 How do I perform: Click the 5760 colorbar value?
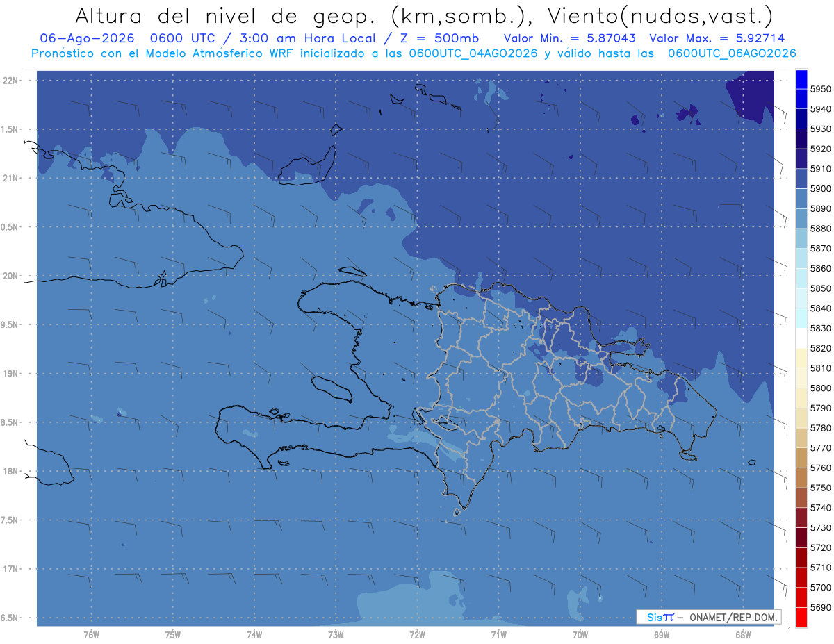tap(820, 468)
